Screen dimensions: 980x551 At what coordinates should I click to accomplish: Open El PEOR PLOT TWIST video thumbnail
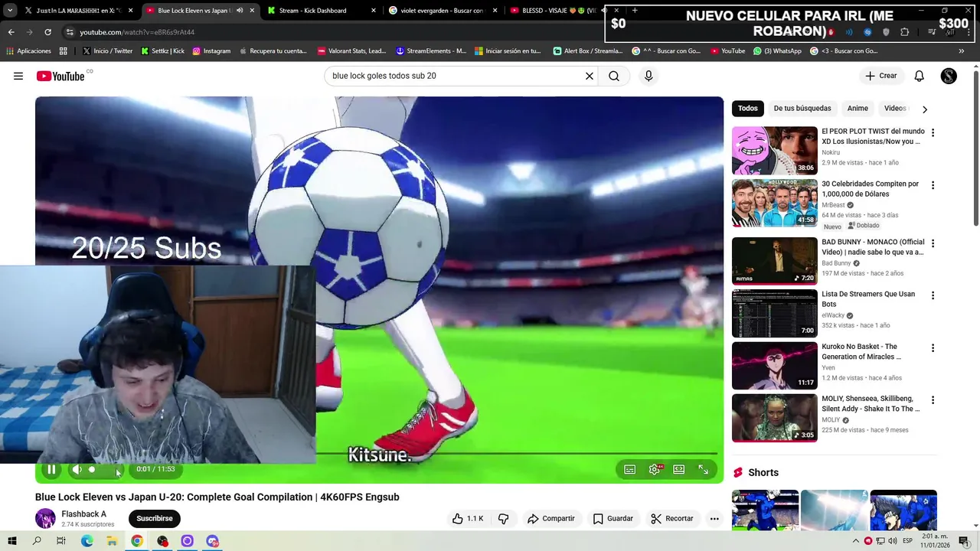point(775,151)
